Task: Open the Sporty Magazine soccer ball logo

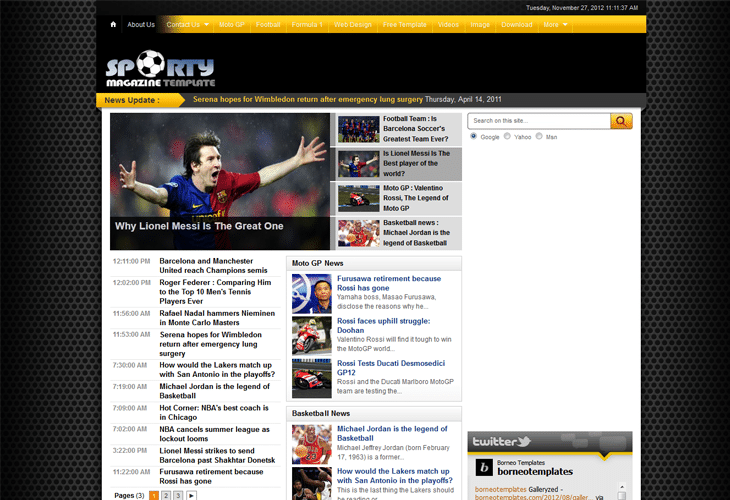Action: click(x=160, y=68)
